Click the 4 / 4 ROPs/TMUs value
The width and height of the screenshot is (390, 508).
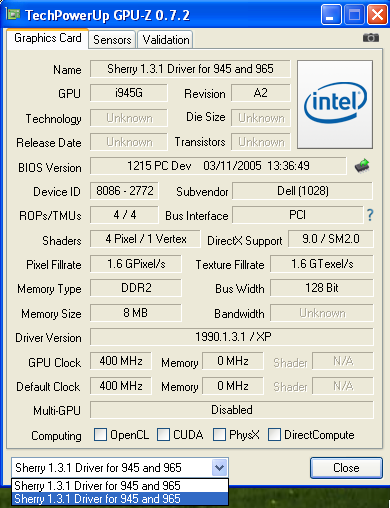(124, 215)
